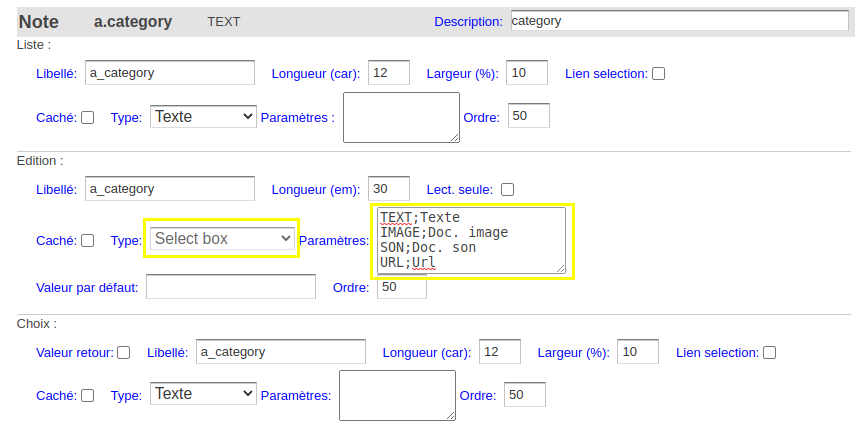This screenshot has height=430, width=861.
Task: Click the Largeur (%) field in Liste
Action: [x=527, y=72]
